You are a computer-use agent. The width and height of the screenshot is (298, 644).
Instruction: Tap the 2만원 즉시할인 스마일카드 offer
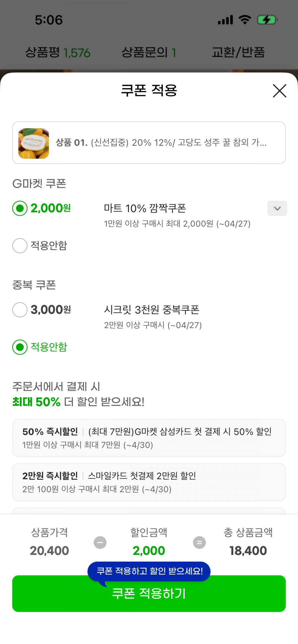coord(149,482)
